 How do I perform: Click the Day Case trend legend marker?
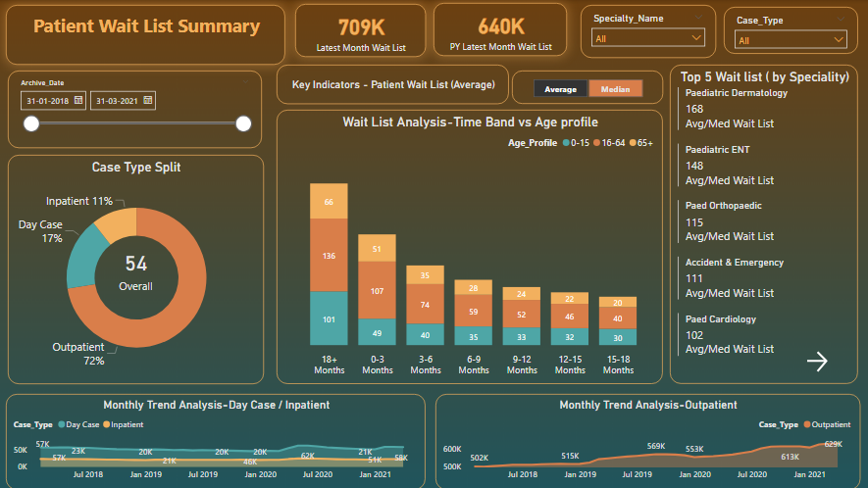[61, 424]
